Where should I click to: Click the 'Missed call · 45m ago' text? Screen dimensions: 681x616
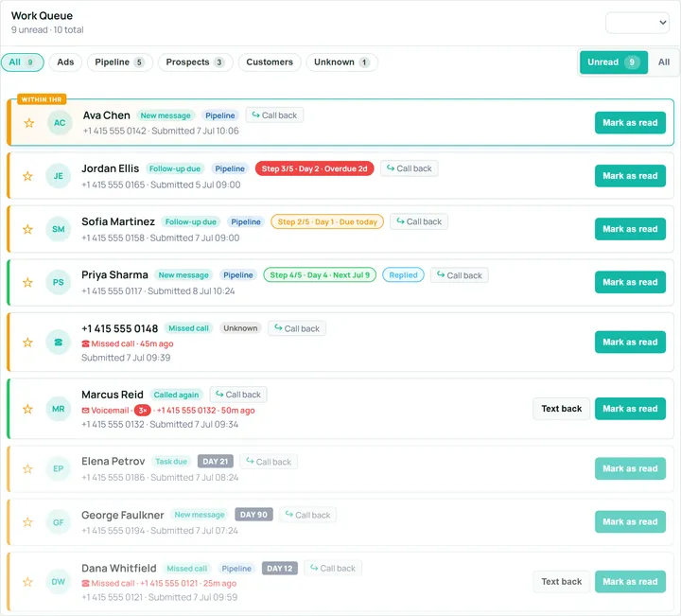pyautogui.click(x=132, y=343)
